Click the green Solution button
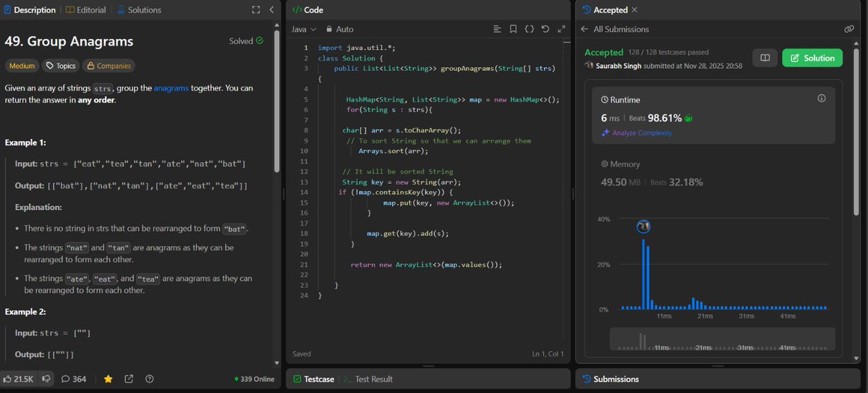 [812, 58]
